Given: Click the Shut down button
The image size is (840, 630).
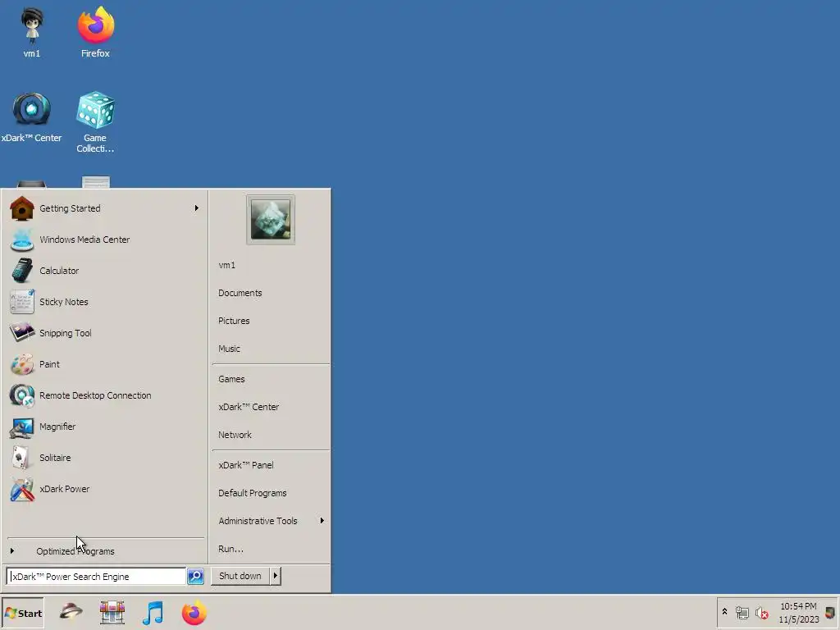Looking at the screenshot, I should coord(240,576).
